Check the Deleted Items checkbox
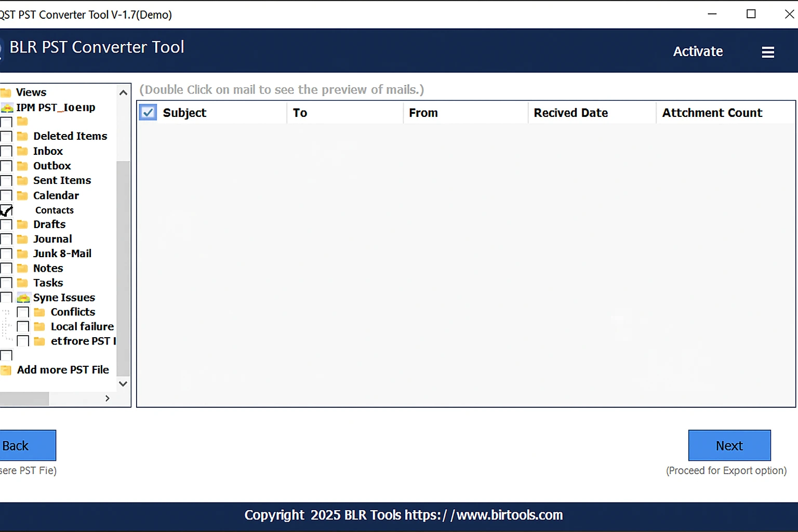The image size is (798, 532). click(x=6, y=136)
